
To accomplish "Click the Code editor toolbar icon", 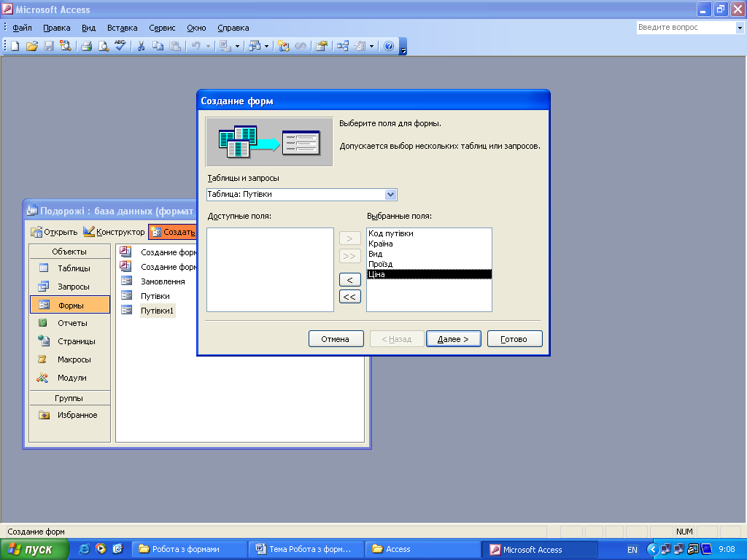I will pos(284,46).
